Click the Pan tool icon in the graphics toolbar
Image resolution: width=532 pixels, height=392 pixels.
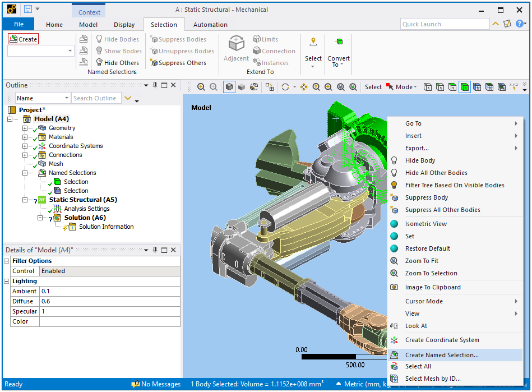(304, 87)
